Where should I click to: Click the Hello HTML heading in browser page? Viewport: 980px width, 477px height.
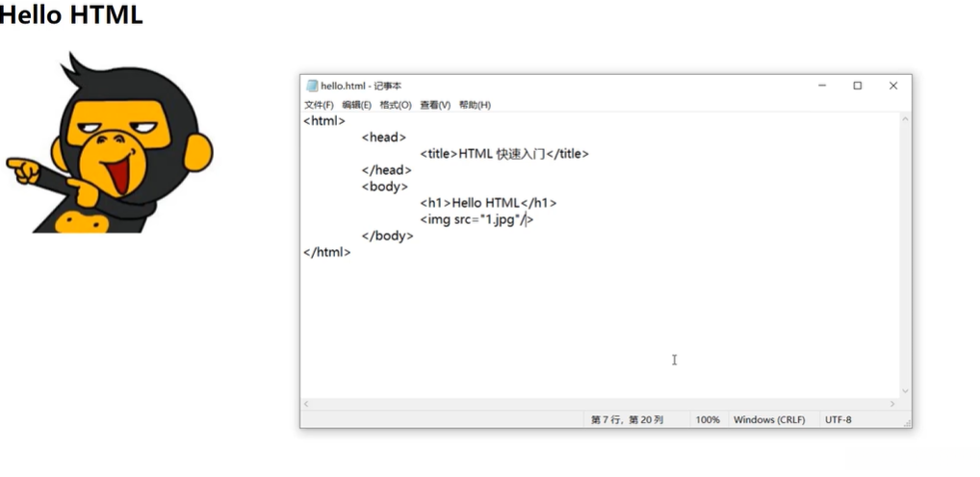pyautogui.click(x=71, y=14)
